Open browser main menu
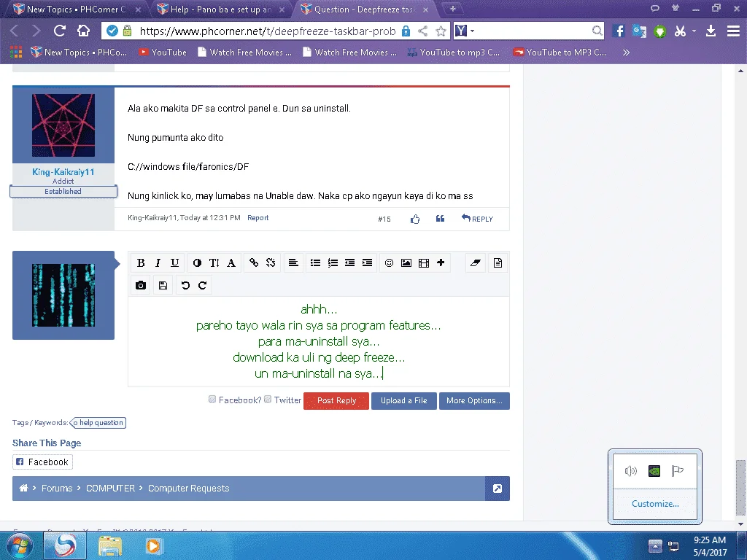This screenshot has height=560, width=747. (x=733, y=31)
